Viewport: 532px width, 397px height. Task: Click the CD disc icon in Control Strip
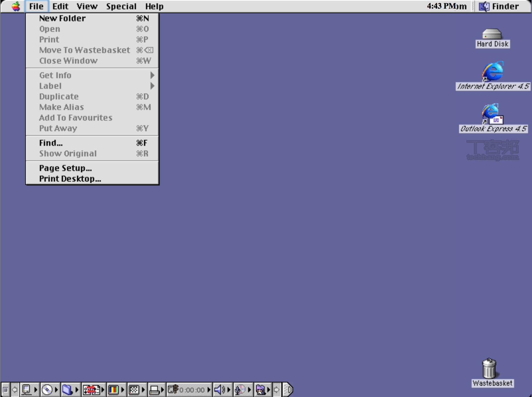pos(47,390)
